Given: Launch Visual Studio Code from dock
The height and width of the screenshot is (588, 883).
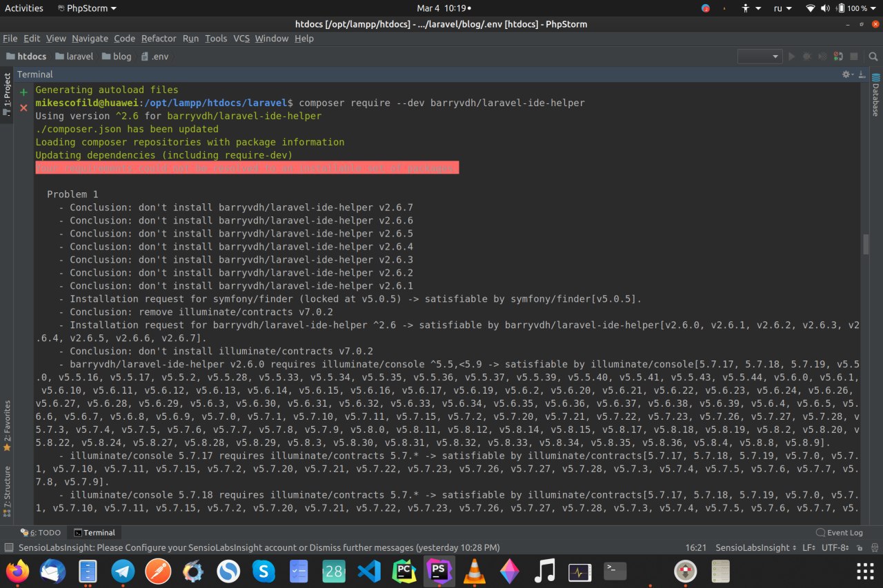Looking at the screenshot, I should pos(369,571).
